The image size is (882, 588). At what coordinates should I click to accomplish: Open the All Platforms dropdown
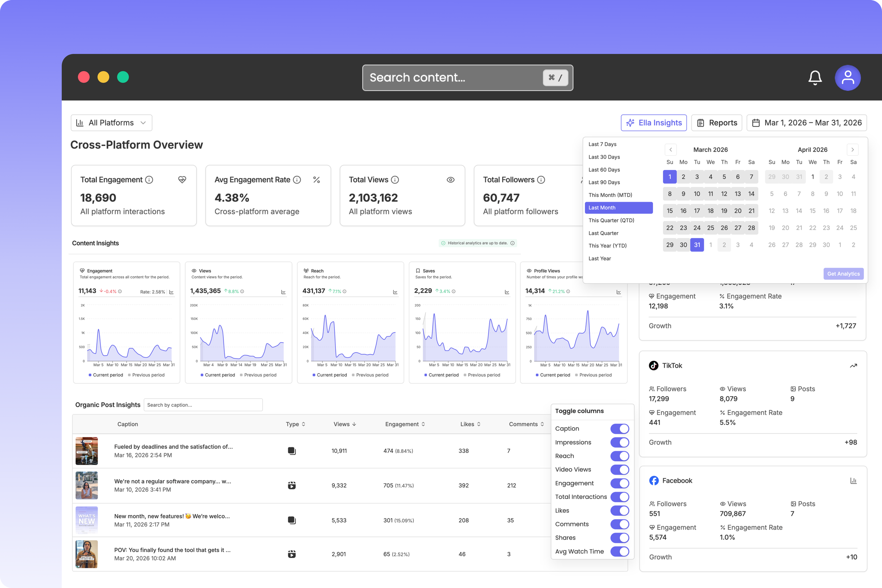click(x=111, y=123)
